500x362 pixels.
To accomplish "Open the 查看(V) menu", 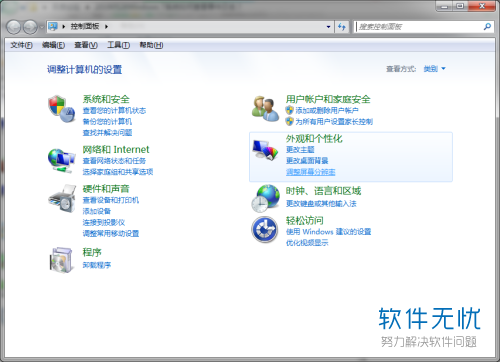I will [x=86, y=45].
